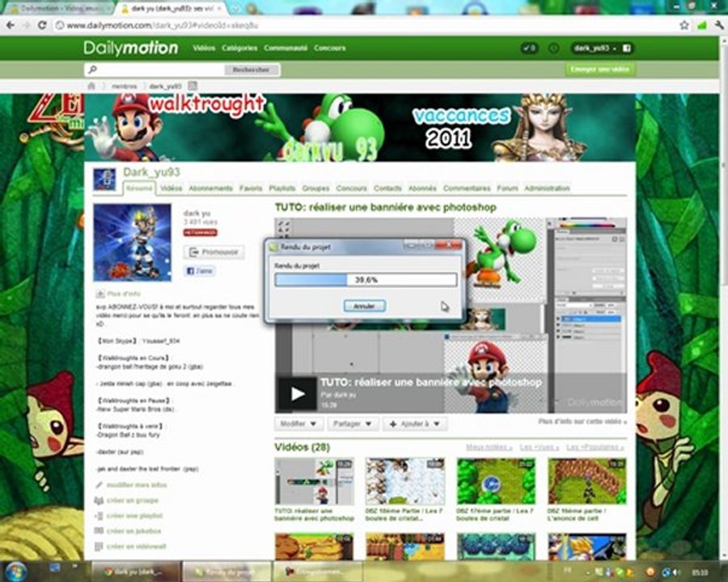Switch to the first Dailymotion browser tab
Image resolution: width=728 pixels, height=582 pixels.
[59, 8]
